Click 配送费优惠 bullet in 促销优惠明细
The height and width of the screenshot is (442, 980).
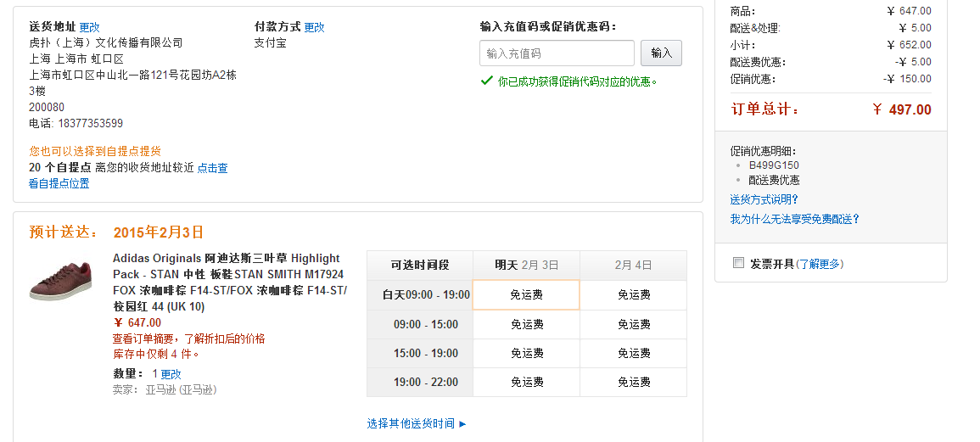tap(774, 180)
